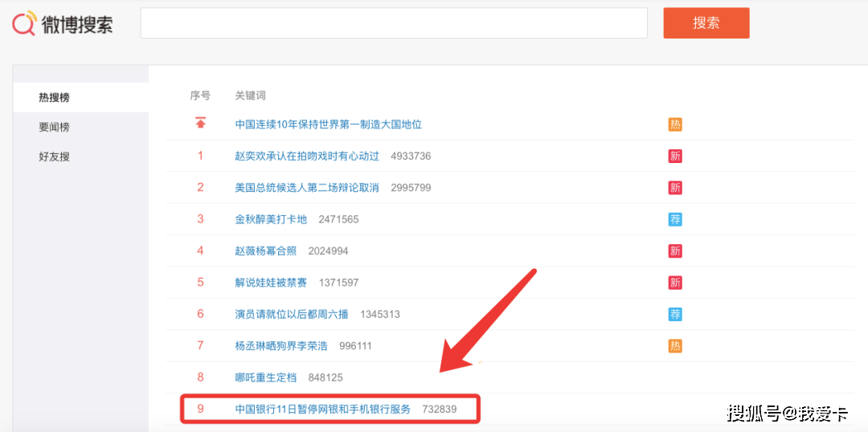The height and width of the screenshot is (432, 868).
Task: Click the search count 1345313
Action: tap(380, 315)
